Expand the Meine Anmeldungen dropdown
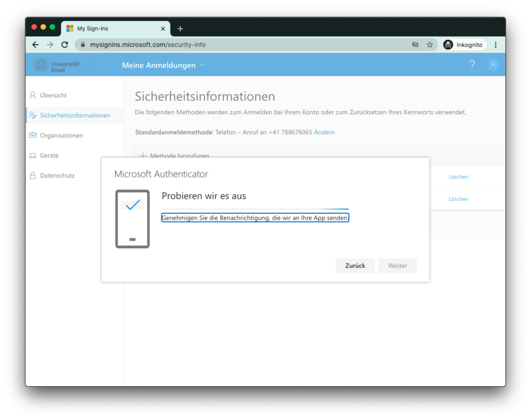531x420 pixels. [x=163, y=65]
